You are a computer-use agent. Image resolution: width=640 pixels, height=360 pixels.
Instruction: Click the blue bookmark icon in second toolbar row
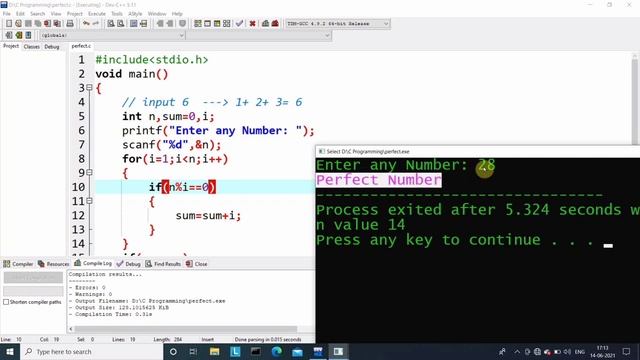(28, 35)
